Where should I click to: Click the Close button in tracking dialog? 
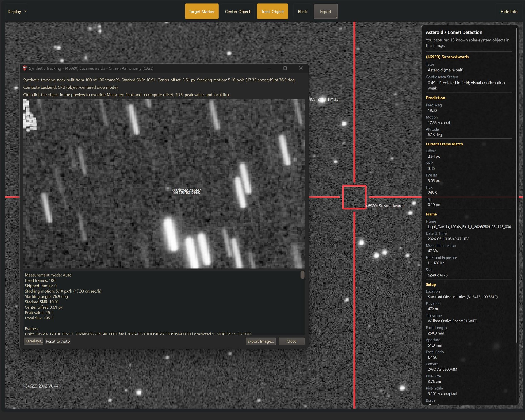pos(291,341)
